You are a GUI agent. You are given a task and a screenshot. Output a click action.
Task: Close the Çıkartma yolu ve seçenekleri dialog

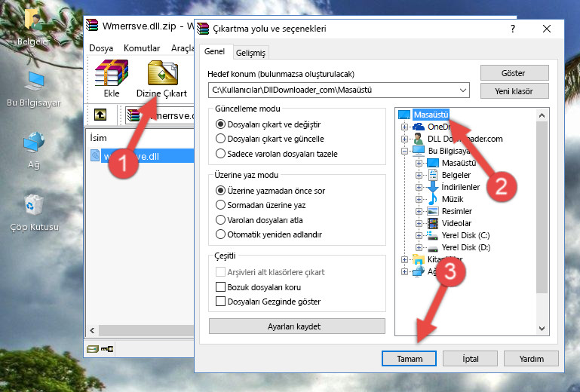pos(547,29)
